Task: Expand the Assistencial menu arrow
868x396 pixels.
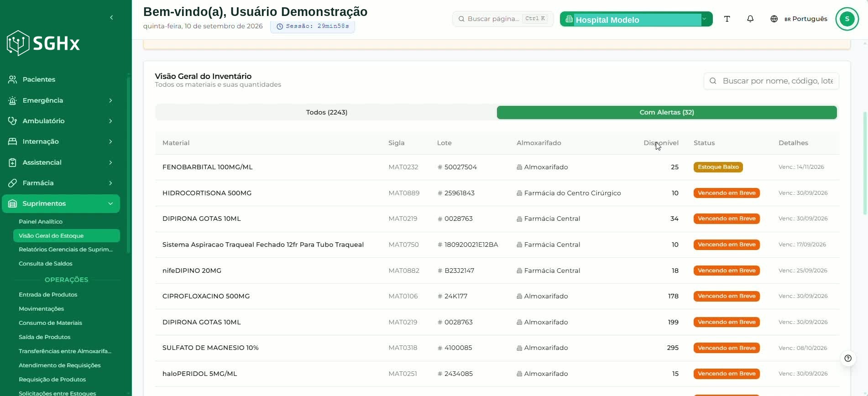Action: pos(110,162)
